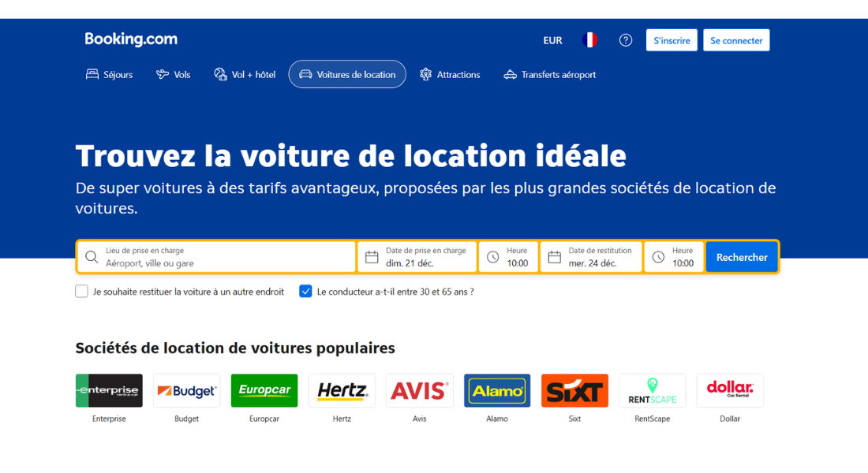Click the Enterprise rental company logo
The height and width of the screenshot is (473, 868).
point(109,390)
